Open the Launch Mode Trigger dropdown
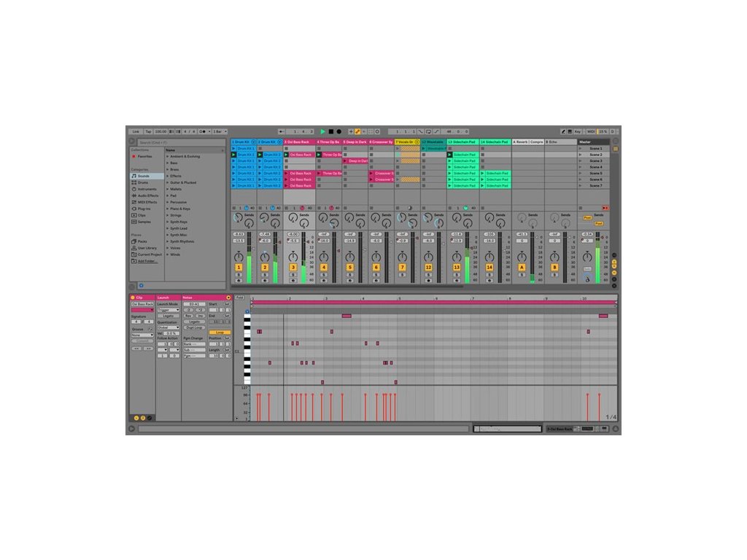 coord(169,309)
